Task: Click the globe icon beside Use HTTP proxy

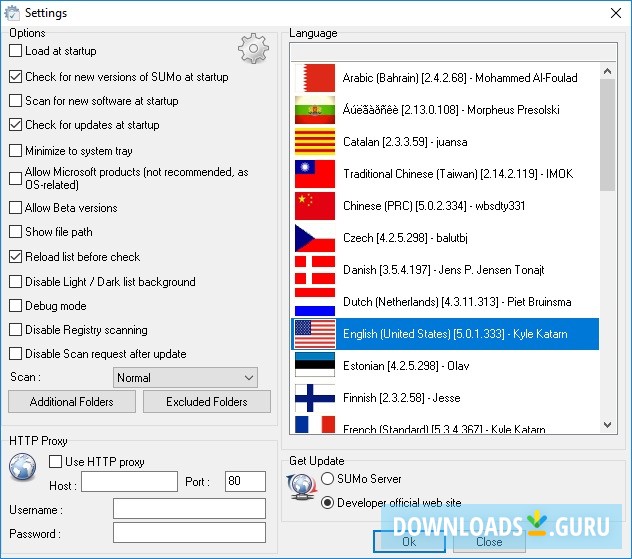Action: [23, 467]
